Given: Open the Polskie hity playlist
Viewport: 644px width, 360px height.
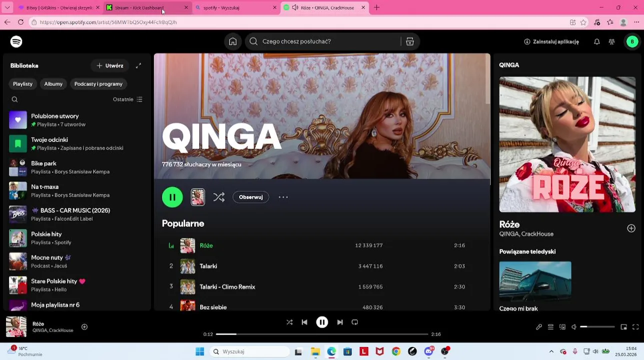Looking at the screenshot, I should coord(78,238).
